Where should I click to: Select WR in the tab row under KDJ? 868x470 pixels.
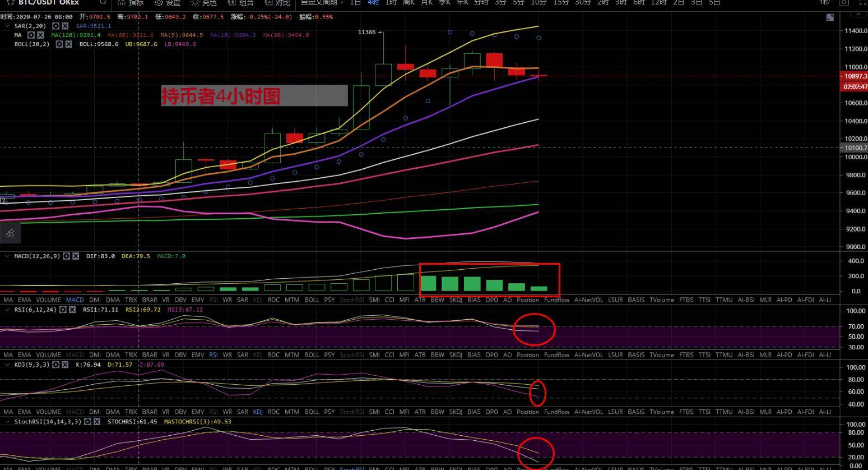click(x=227, y=412)
